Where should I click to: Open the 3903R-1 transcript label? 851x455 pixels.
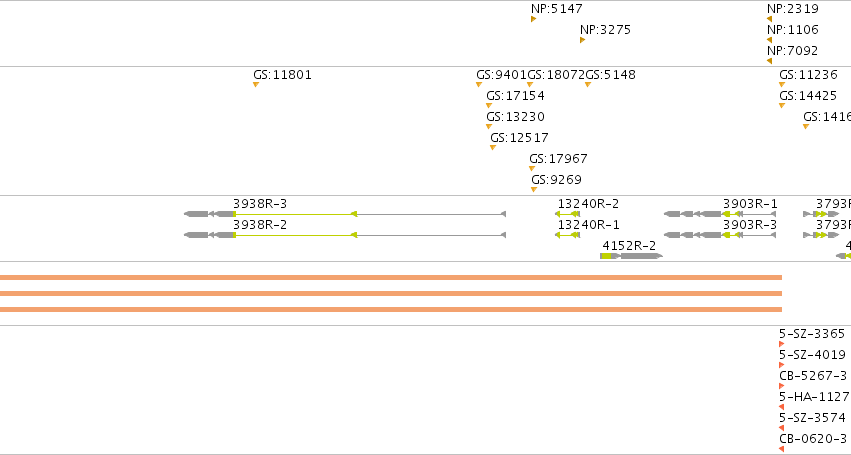[x=750, y=204]
